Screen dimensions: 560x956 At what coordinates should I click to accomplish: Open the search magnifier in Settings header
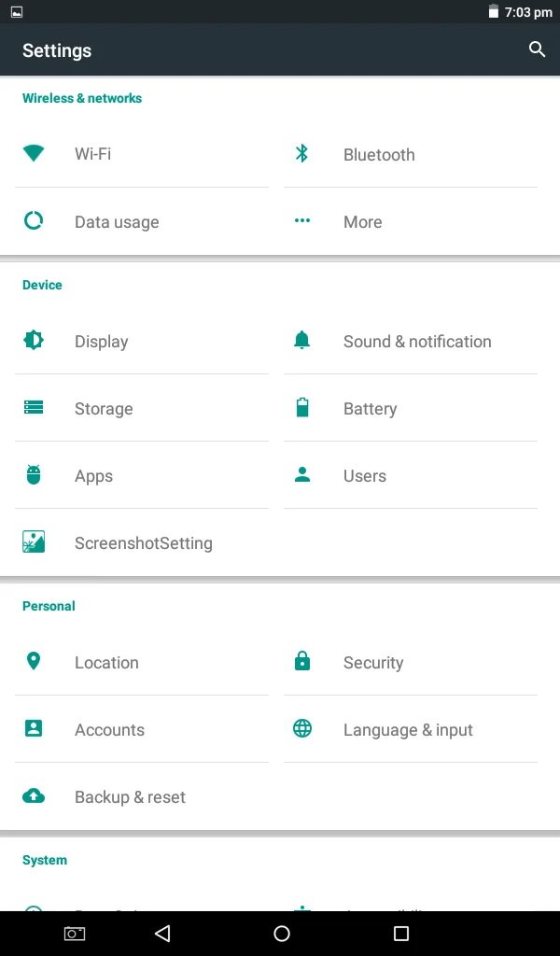point(537,49)
